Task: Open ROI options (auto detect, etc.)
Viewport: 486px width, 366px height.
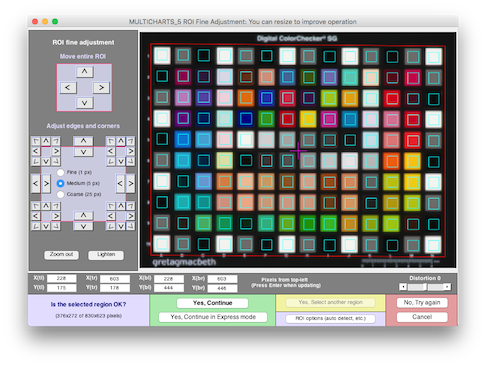Action: click(330, 318)
